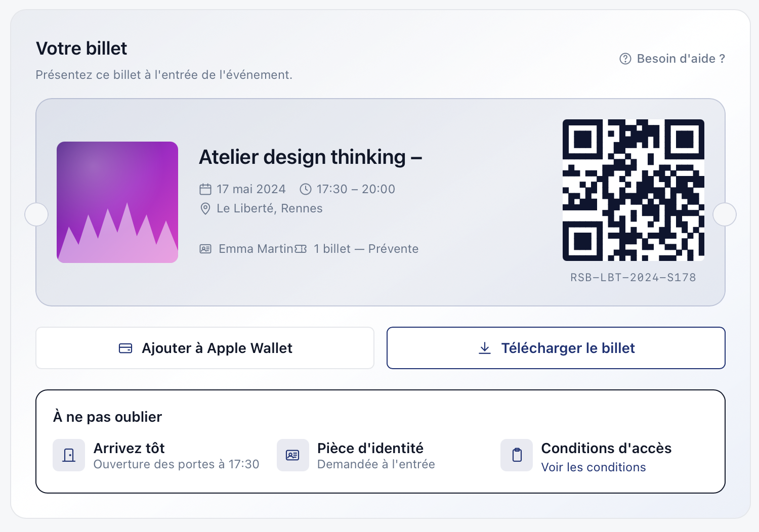Click the location pin icon beside Le Liberté
The image size is (759, 532).
point(205,208)
